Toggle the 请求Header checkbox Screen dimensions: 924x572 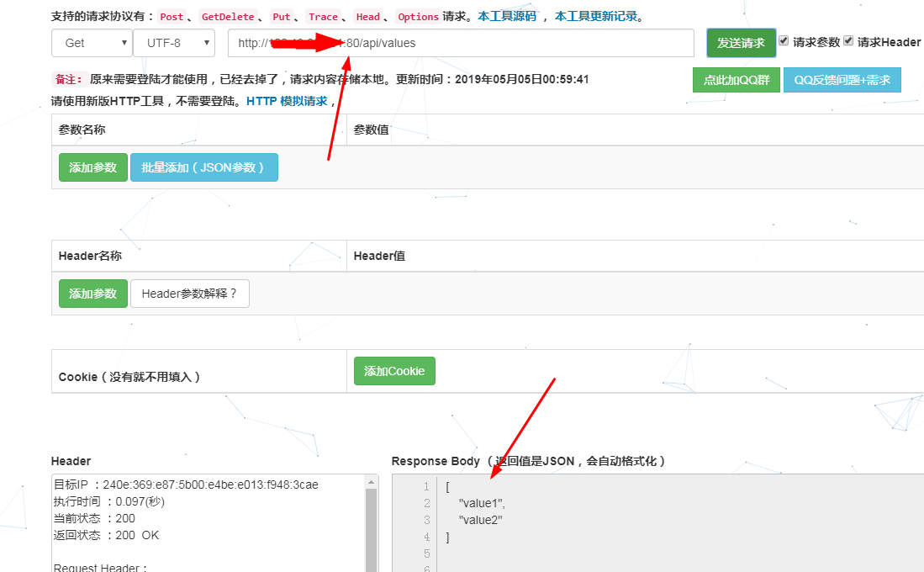[x=848, y=41]
